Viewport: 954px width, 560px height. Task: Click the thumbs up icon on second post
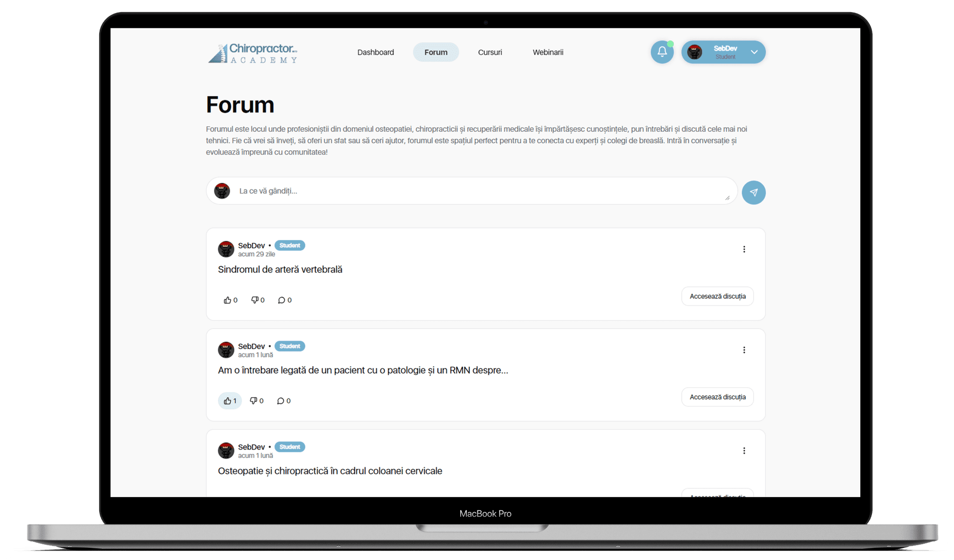coord(227,400)
